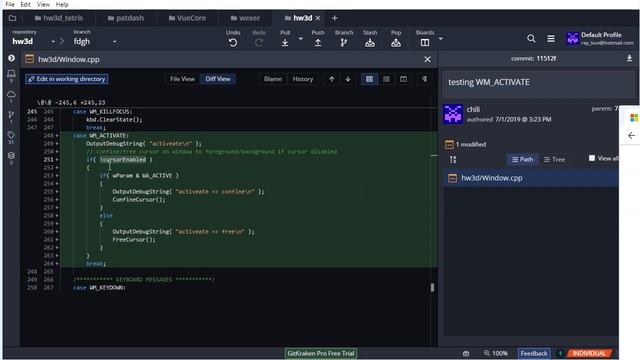Pop the stash with the Pop icon
Image resolution: width=640 pixels, height=360 pixels.
(x=396, y=42)
